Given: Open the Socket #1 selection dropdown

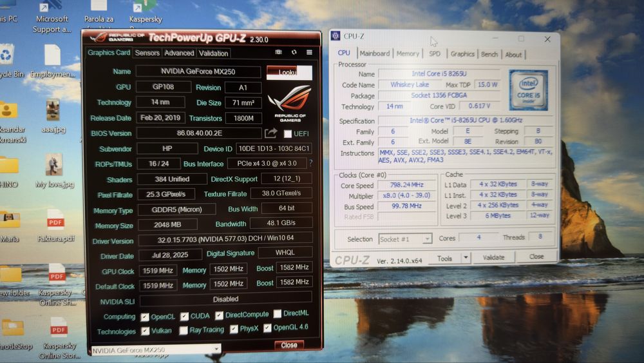Looking at the screenshot, I should pyautogui.click(x=405, y=239).
